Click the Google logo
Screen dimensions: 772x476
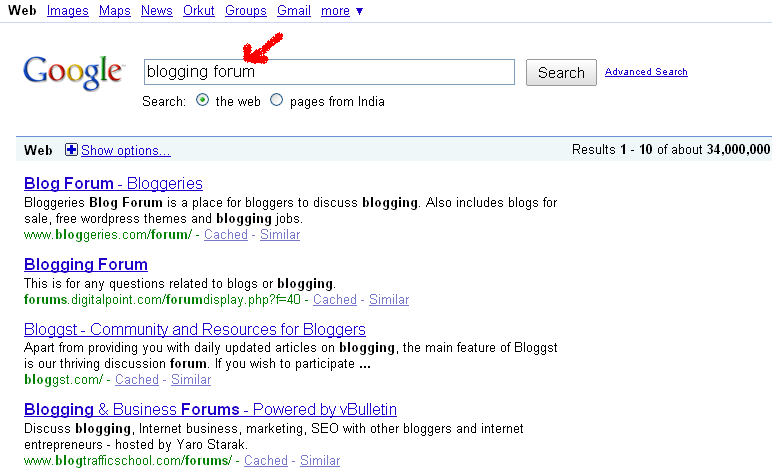[x=73, y=72]
